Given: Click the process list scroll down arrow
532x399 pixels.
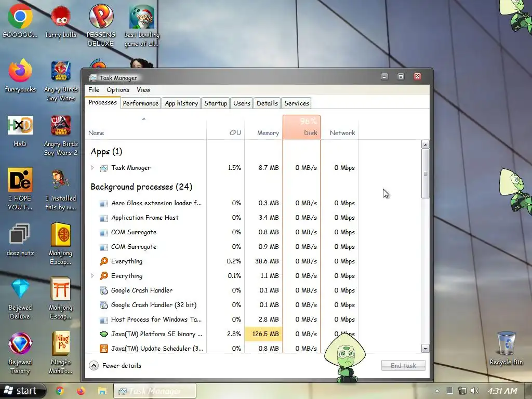Looking at the screenshot, I should (x=425, y=349).
